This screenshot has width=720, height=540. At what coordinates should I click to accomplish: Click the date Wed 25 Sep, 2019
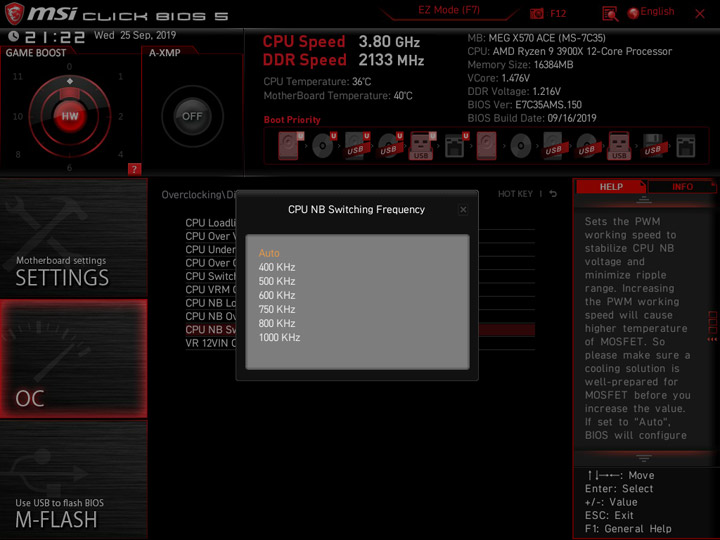[x=135, y=35]
